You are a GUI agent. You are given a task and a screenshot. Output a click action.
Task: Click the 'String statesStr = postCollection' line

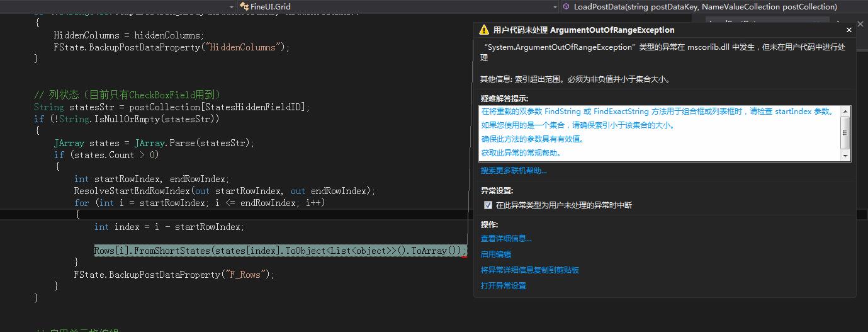click(x=172, y=107)
